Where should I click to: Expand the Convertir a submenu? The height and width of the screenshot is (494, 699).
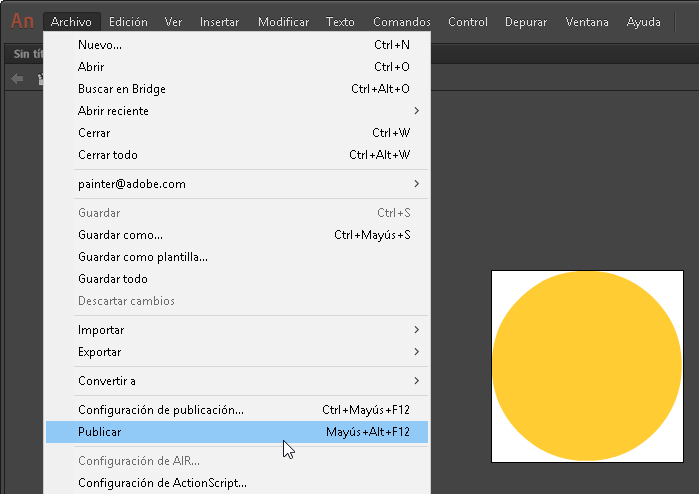[237, 381]
